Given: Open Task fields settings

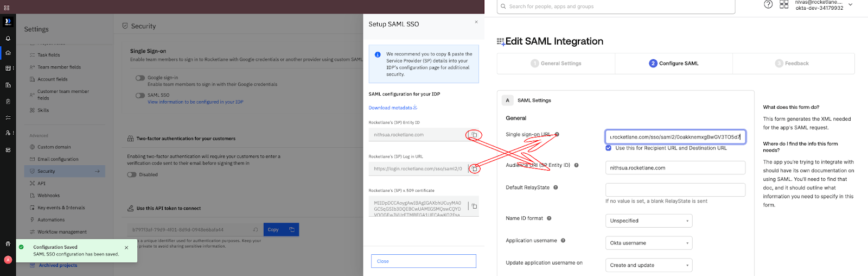Looking at the screenshot, I should click(x=48, y=55).
